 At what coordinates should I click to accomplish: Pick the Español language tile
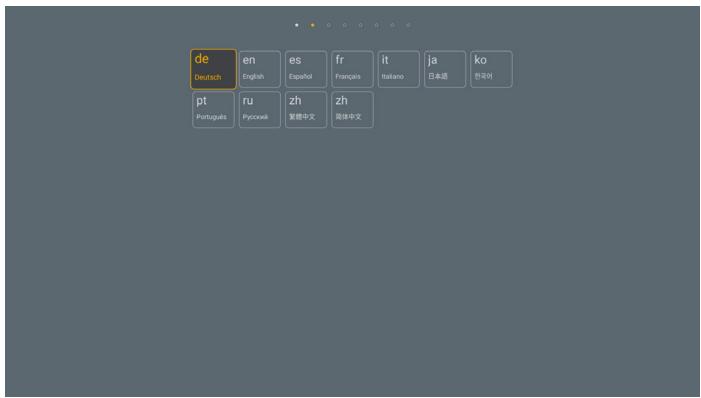pos(306,69)
